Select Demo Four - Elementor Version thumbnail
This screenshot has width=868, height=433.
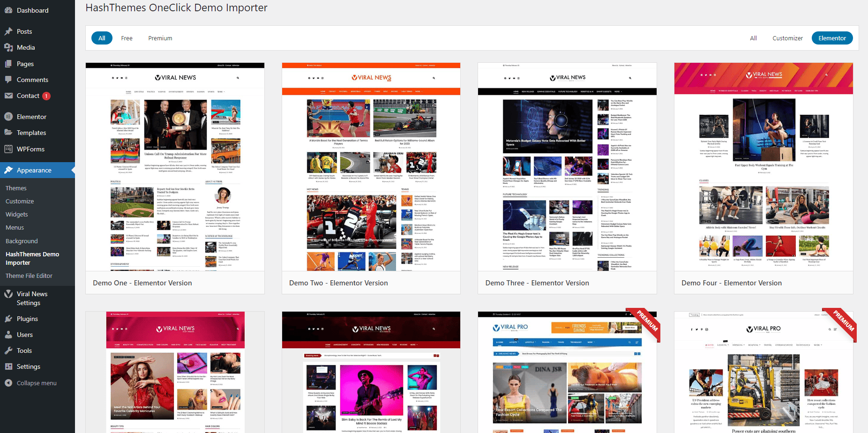pyautogui.click(x=763, y=167)
